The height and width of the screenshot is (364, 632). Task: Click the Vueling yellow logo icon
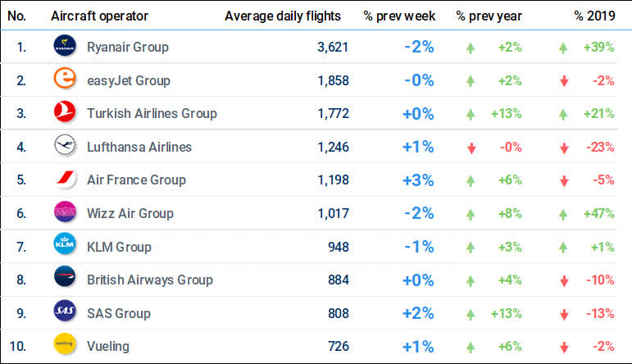[65, 346]
